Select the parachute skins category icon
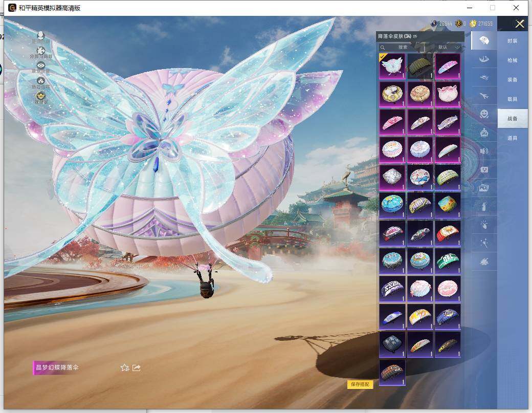The image size is (532, 413). click(483, 40)
